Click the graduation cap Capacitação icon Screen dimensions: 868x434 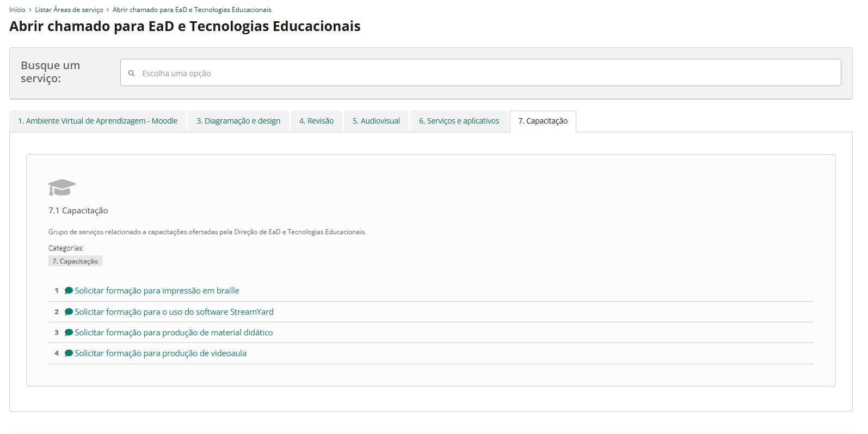click(x=61, y=187)
